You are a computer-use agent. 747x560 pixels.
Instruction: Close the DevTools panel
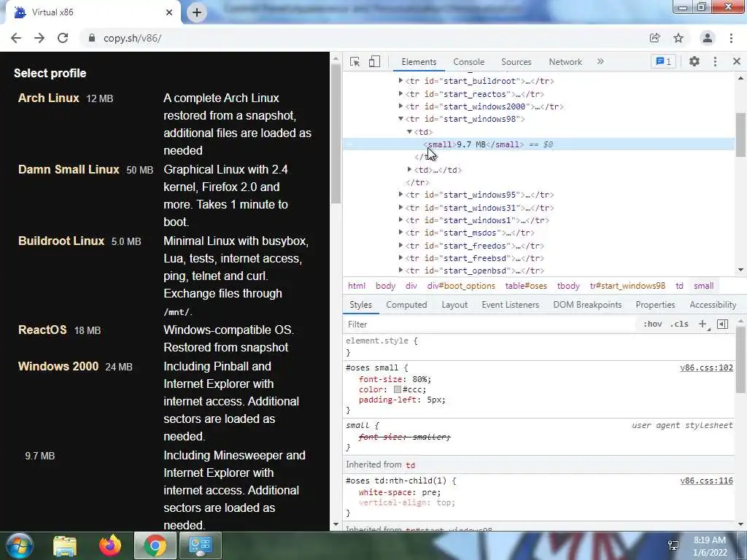[737, 61]
